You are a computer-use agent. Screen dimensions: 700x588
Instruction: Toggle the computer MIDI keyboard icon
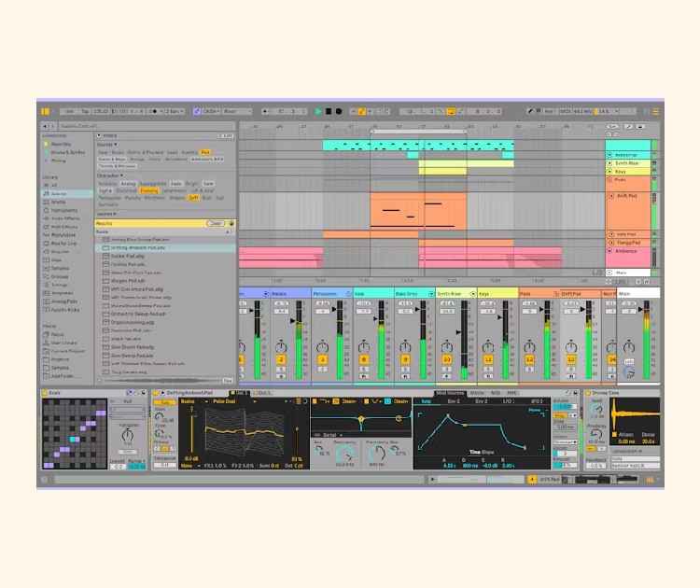(539, 111)
